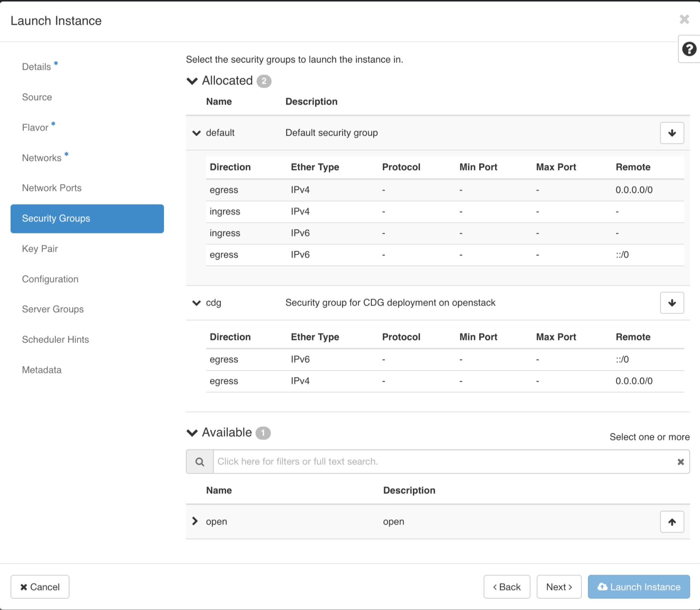Open the help question mark icon
The width and height of the screenshot is (700, 610).
pyautogui.click(x=689, y=49)
